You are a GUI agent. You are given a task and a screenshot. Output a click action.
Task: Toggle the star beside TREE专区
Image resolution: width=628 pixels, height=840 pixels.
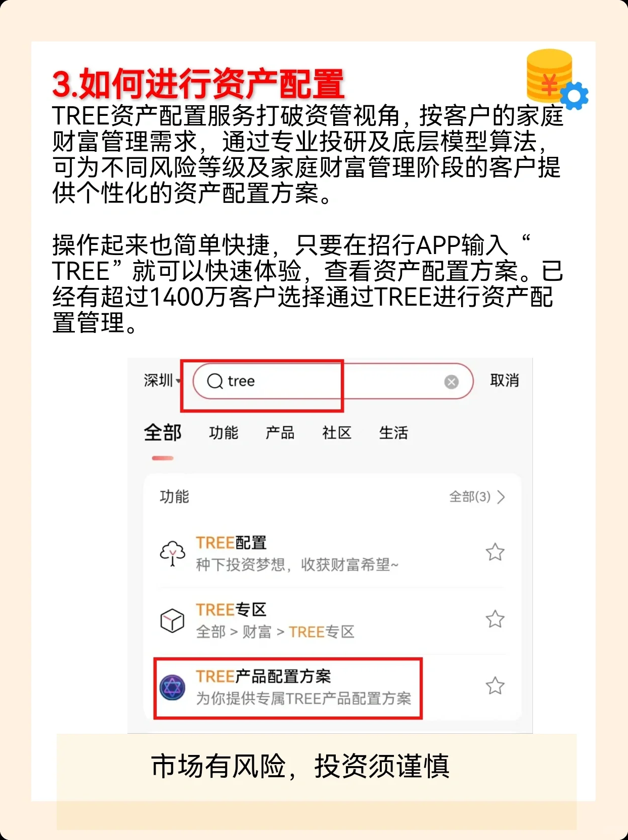pos(495,619)
